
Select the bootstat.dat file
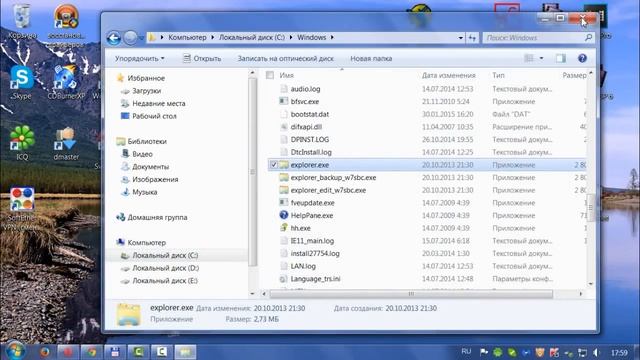pos(310,114)
